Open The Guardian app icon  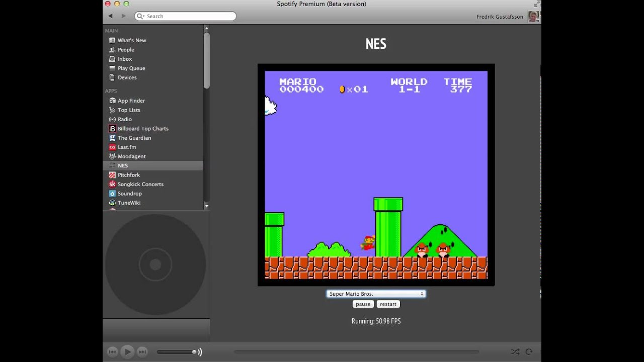pyautogui.click(x=112, y=138)
